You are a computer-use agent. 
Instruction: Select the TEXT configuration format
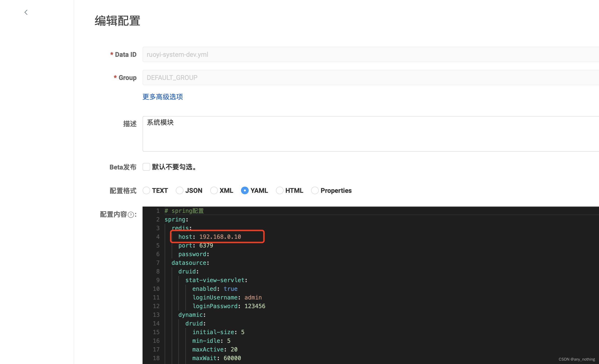coord(146,190)
